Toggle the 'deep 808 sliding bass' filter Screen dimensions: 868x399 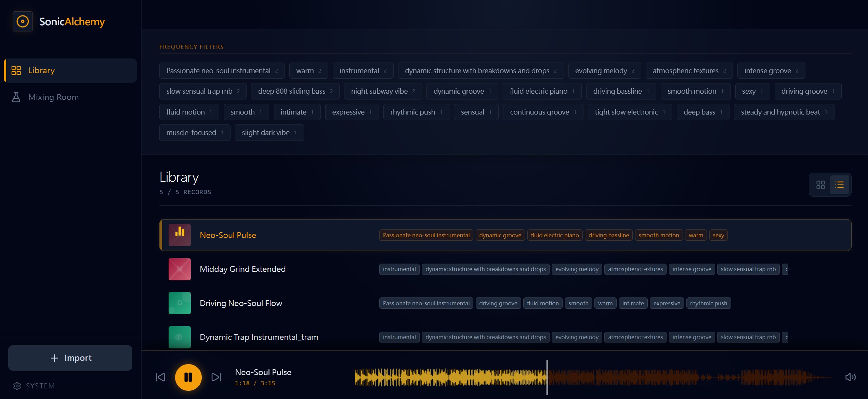[295, 91]
